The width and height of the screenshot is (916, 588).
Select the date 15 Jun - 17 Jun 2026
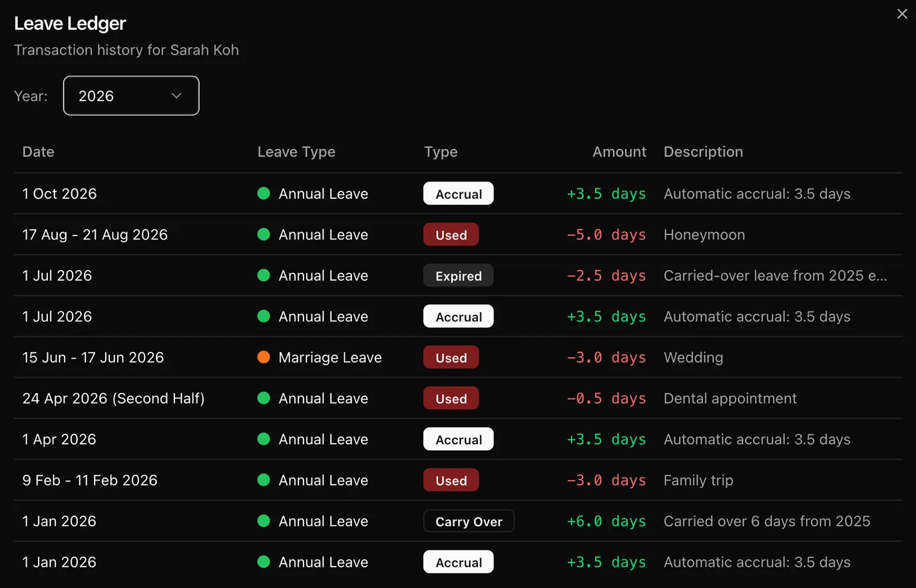93,358
